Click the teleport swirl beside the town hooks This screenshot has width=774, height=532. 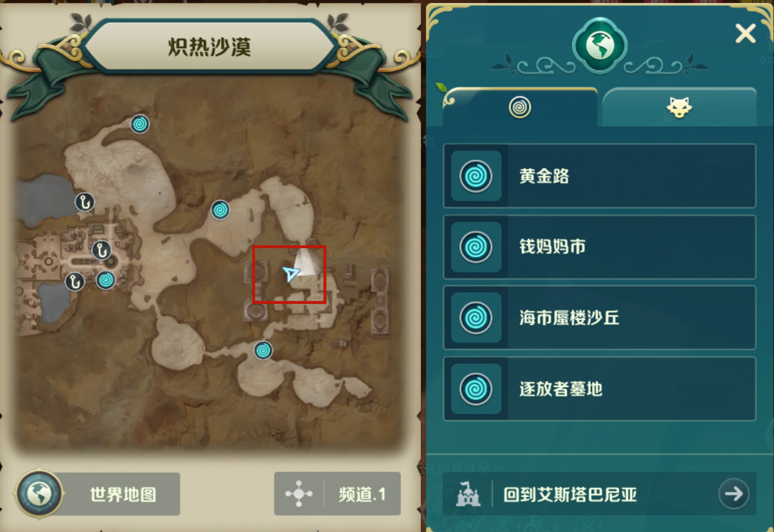point(106,280)
